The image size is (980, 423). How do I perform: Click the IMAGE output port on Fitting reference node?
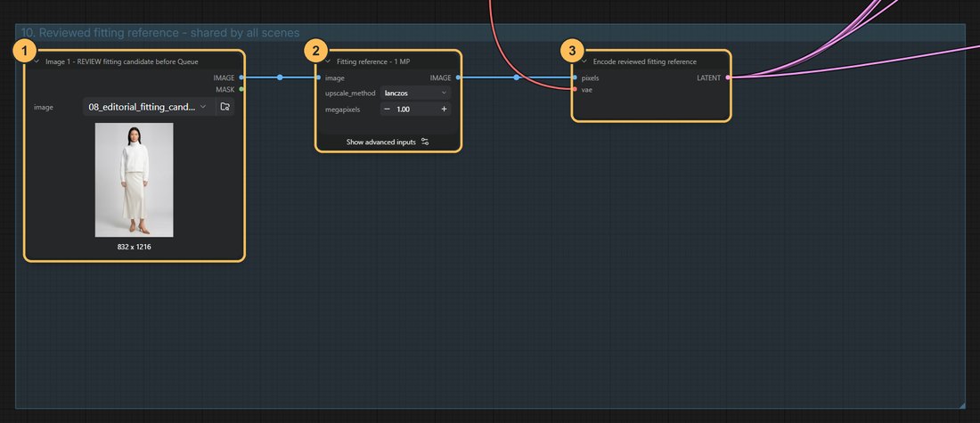click(459, 77)
